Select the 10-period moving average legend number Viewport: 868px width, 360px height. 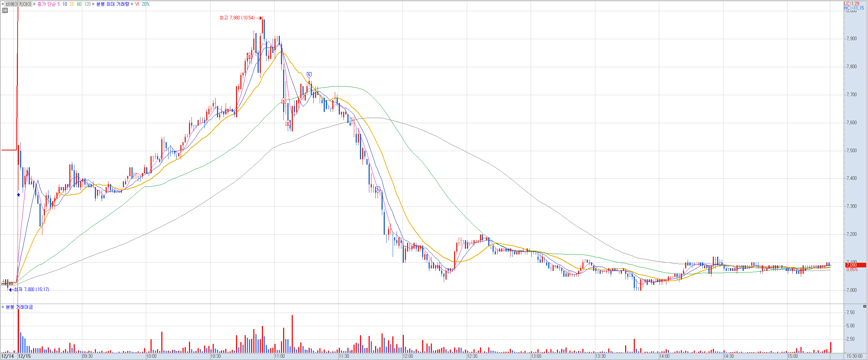click(65, 4)
